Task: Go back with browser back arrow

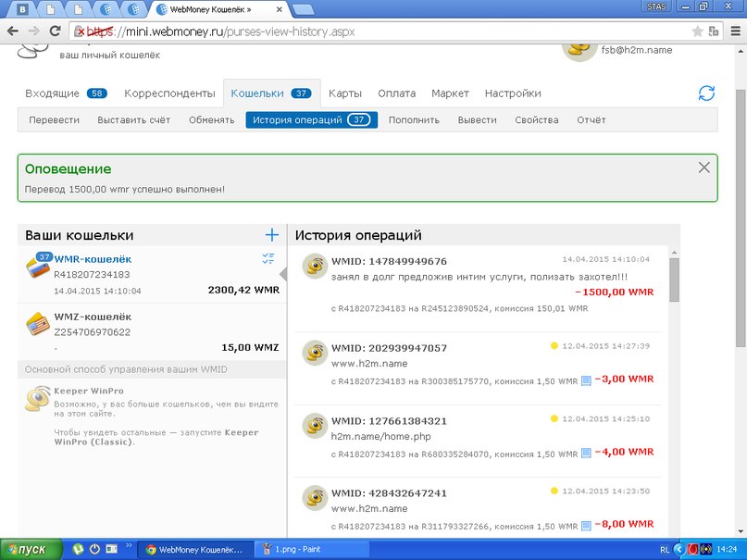Action: [13, 31]
